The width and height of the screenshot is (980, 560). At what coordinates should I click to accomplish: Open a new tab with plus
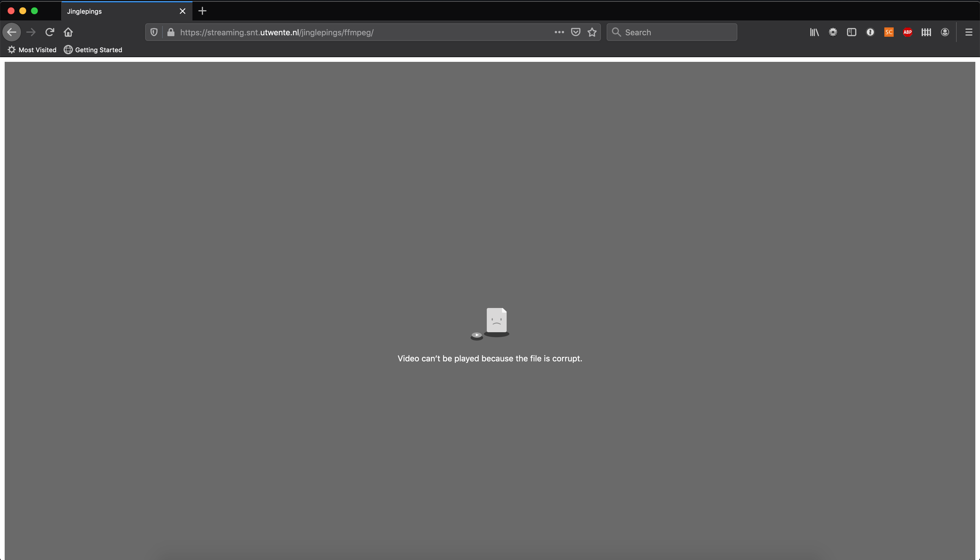pyautogui.click(x=202, y=11)
